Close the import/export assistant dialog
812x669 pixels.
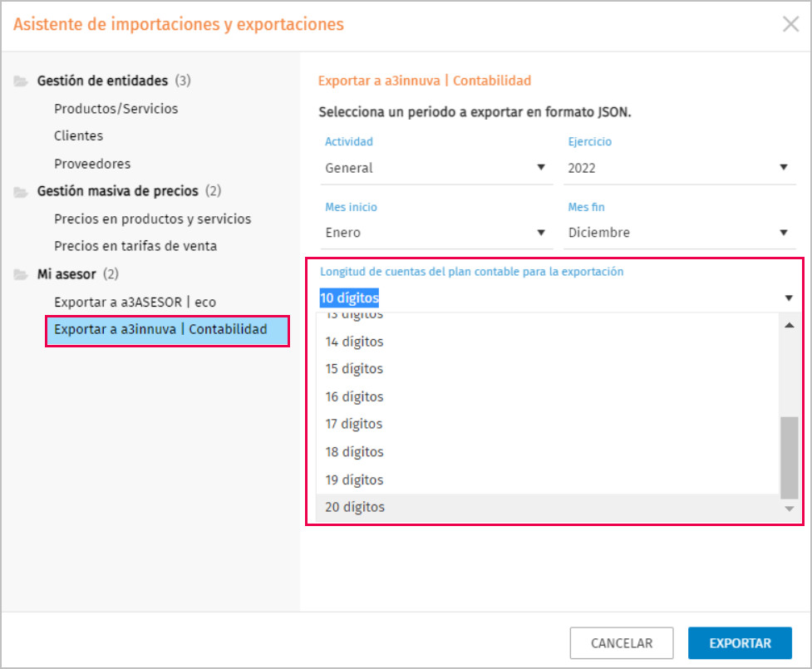[790, 24]
